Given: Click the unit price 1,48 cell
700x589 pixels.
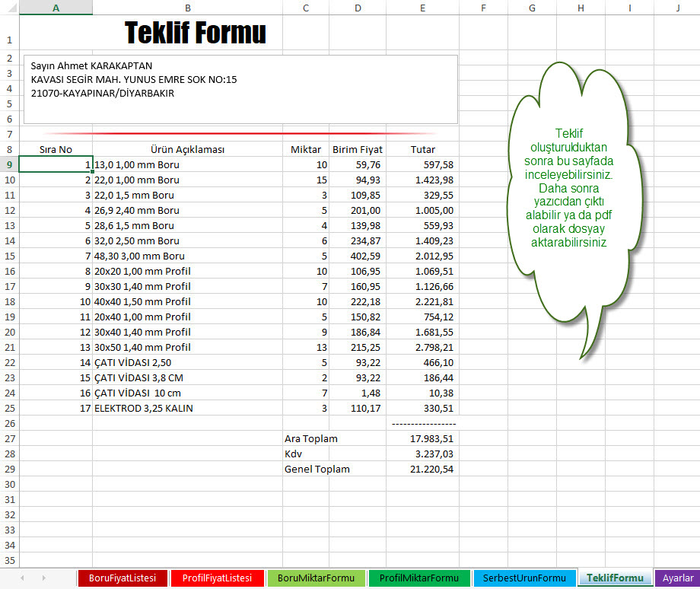Looking at the screenshot, I should (358, 393).
